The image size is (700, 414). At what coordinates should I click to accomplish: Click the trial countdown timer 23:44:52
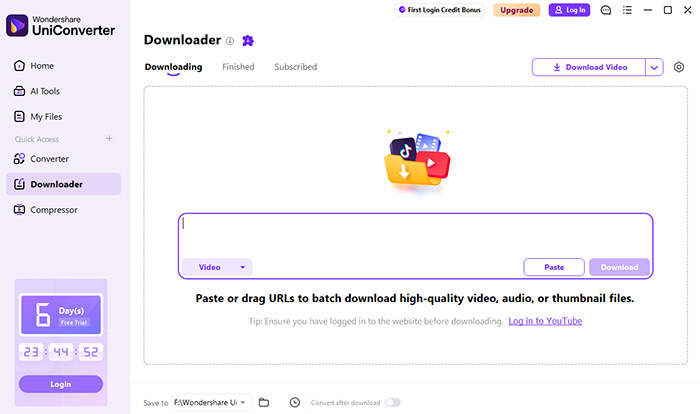click(61, 352)
